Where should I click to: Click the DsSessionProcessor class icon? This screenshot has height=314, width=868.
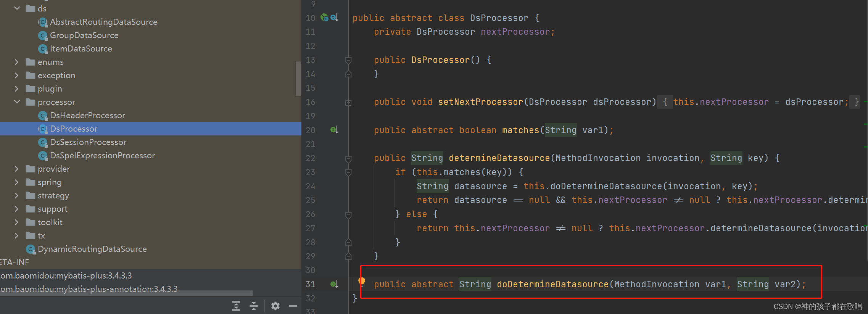[43, 142]
